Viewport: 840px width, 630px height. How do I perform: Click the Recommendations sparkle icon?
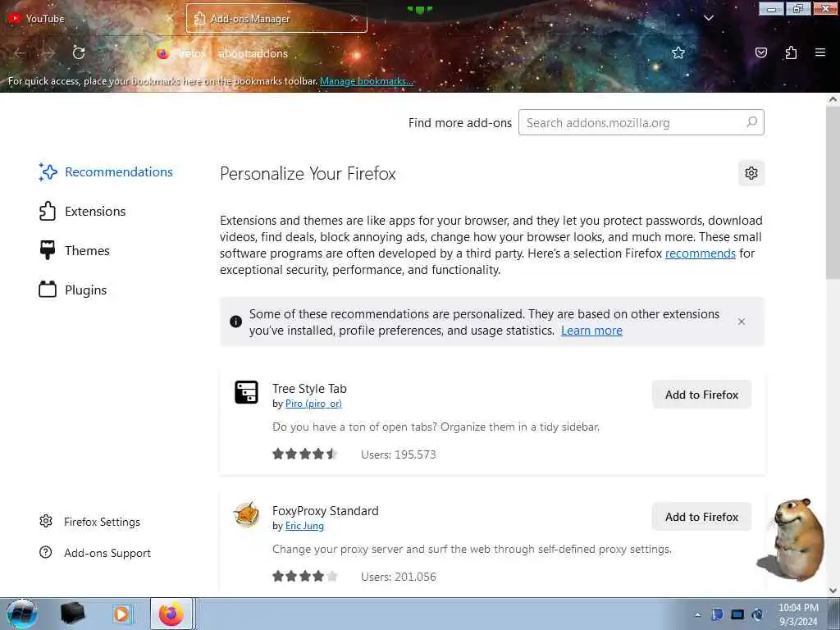(x=47, y=172)
